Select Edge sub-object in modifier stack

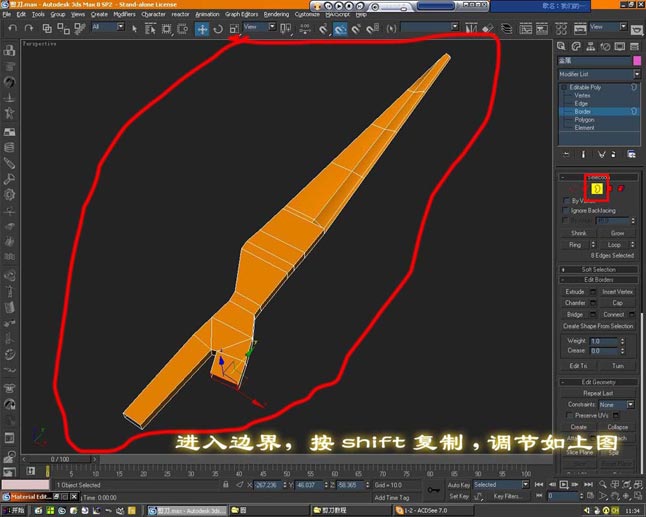[x=581, y=103]
